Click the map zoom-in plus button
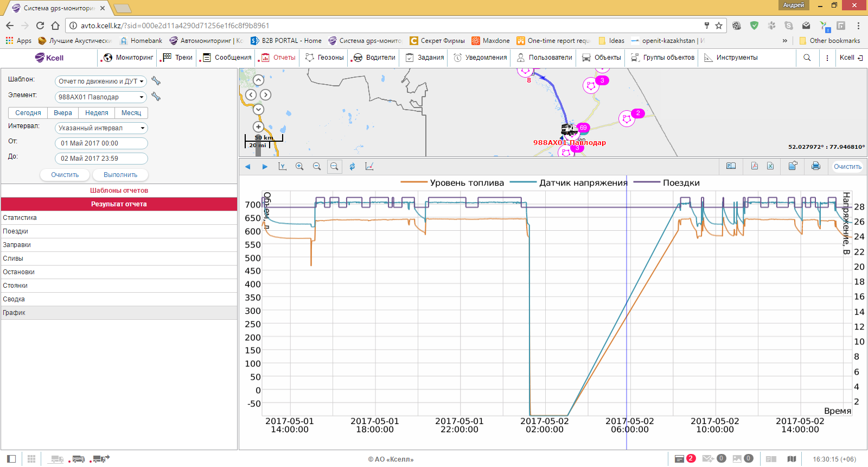The width and height of the screenshot is (868, 467). (x=258, y=127)
